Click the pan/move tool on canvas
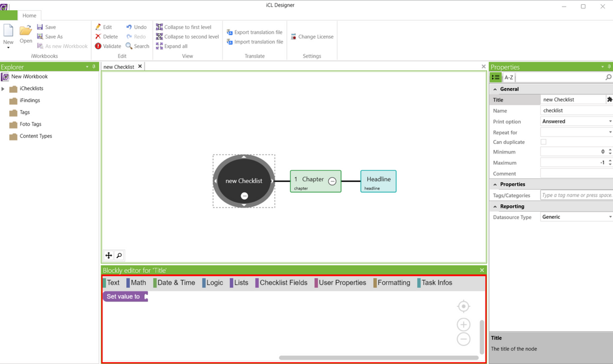 point(108,256)
